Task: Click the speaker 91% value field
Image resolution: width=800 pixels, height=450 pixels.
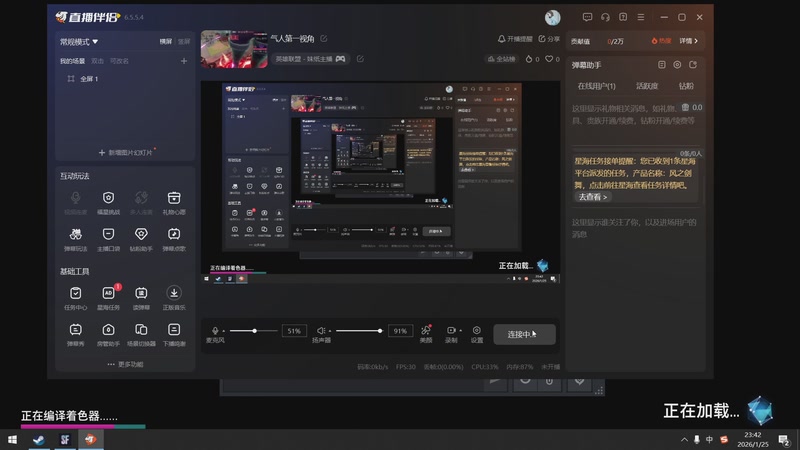Action: (400, 331)
